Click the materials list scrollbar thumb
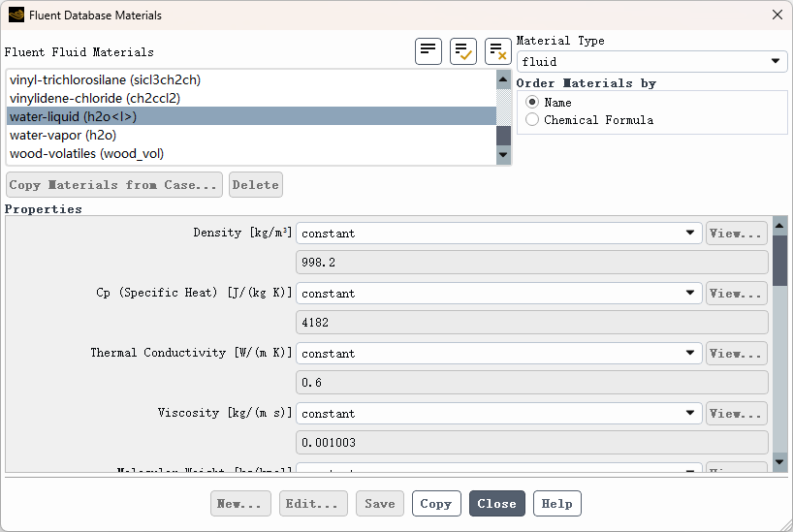Screen dimensions: 793x532 tap(503, 136)
